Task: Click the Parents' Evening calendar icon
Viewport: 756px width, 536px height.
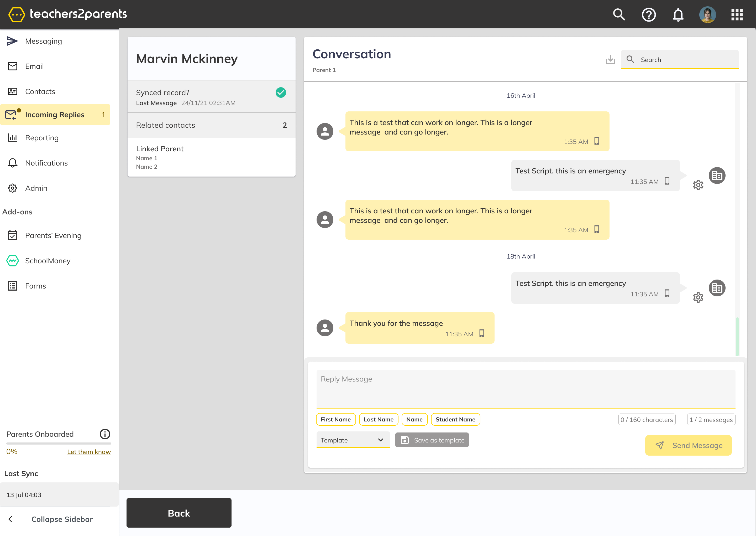Action: coord(13,235)
